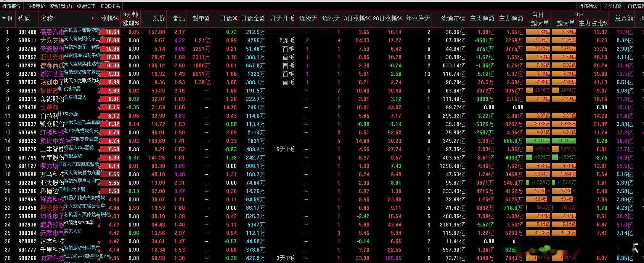
Task: Select the 三丰智能 stock name
Action: point(53,149)
